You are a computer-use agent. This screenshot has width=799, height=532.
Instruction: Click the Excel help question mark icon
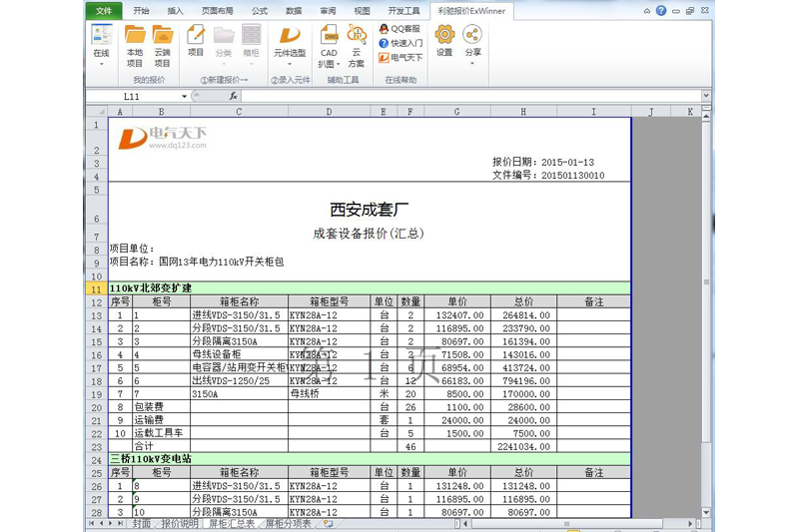(x=660, y=11)
